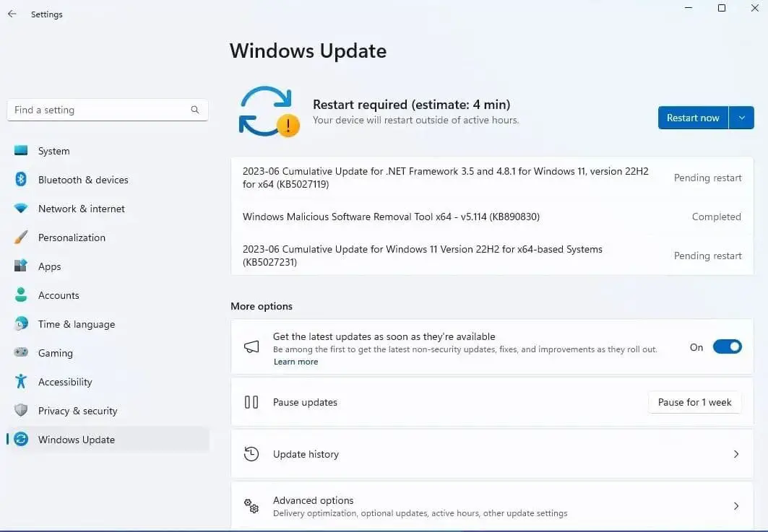
Task: Follow the Learn more link
Action: (295, 362)
